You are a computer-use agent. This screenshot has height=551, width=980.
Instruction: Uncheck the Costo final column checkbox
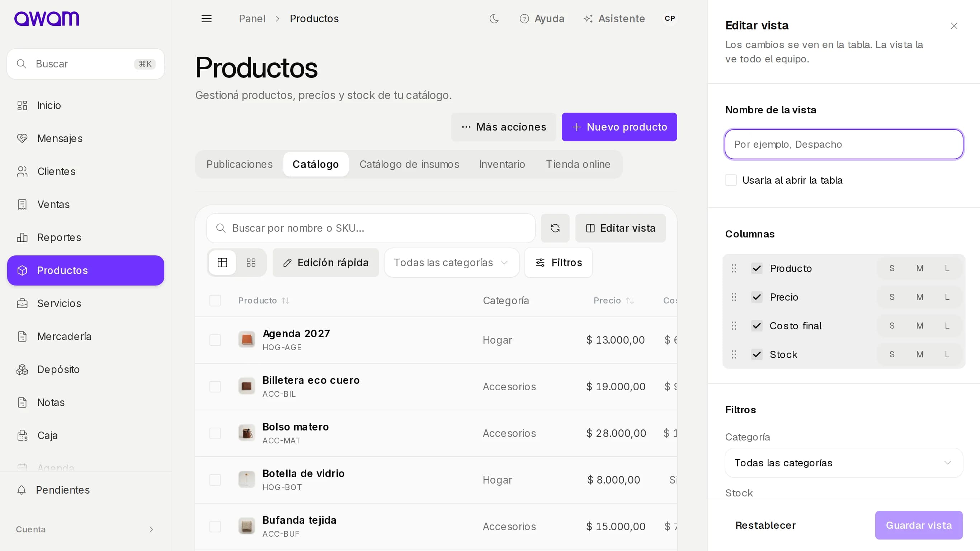click(x=757, y=326)
